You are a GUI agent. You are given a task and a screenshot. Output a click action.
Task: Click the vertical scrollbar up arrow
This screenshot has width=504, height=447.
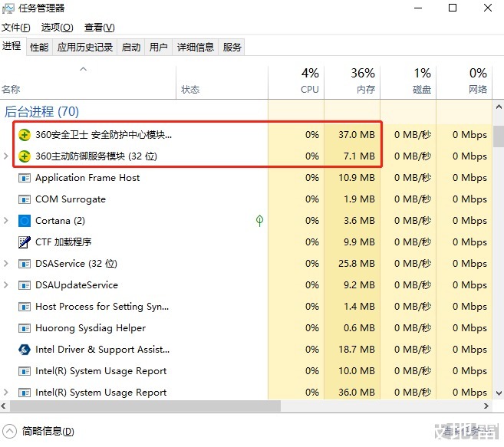(x=499, y=107)
